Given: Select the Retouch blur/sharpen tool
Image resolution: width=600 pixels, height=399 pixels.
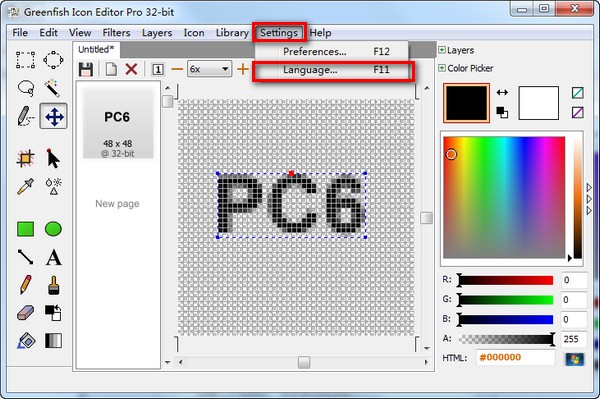Looking at the screenshot, I should click(x=54, y=186).
